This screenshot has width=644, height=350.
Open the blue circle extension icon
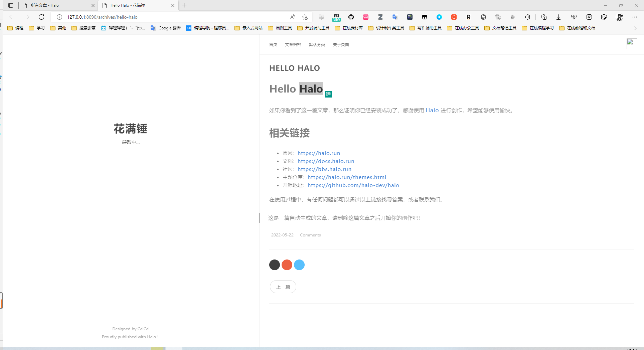coord(439,17)
